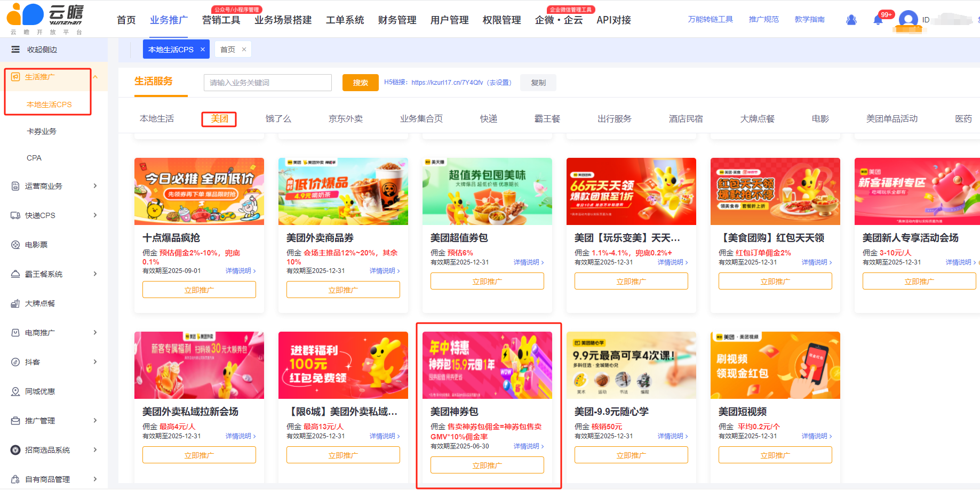Select the 京东外卖 category tab
The width and height of the screenshot is (980, 490).
click(346, 119)
